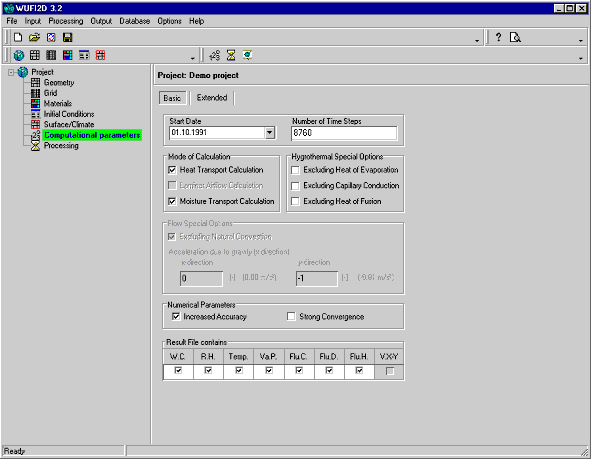Select the Project root tree node
Viewport: 591px width, 459px height.
point(42,72)
